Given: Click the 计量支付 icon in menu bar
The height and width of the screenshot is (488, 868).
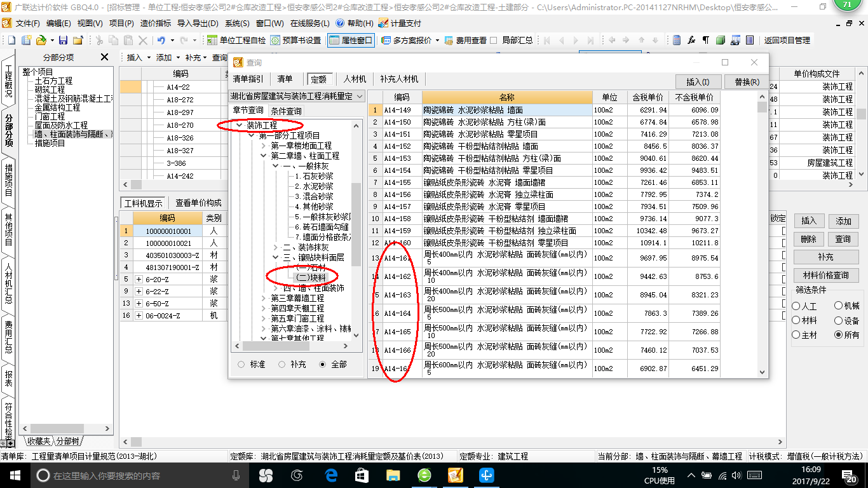Looking at the screenshot, I should [x=383, y=23].
